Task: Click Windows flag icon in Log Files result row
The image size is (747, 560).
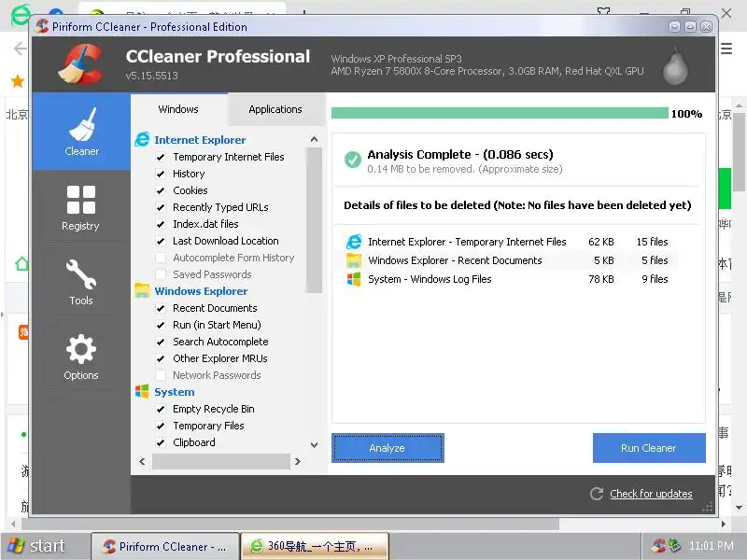Action: point(354,279)
